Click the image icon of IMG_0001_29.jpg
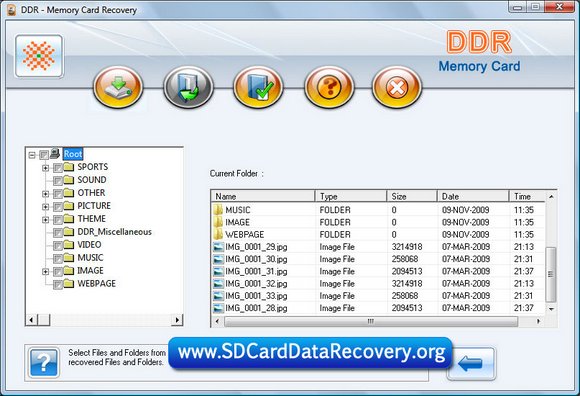 219,247
